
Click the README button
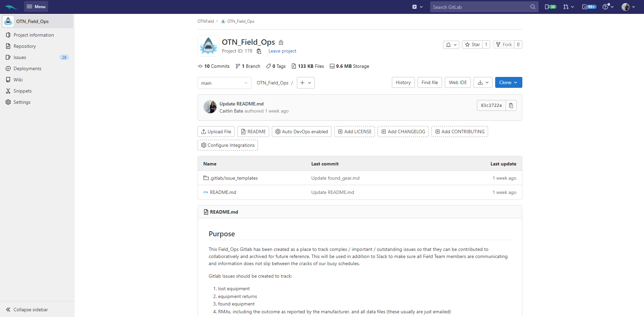(253, 132)
